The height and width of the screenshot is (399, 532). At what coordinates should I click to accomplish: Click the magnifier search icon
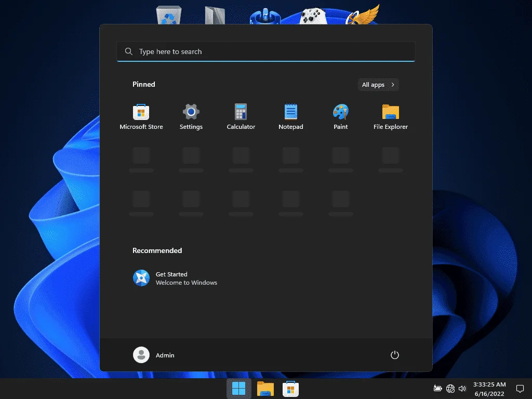129,51
